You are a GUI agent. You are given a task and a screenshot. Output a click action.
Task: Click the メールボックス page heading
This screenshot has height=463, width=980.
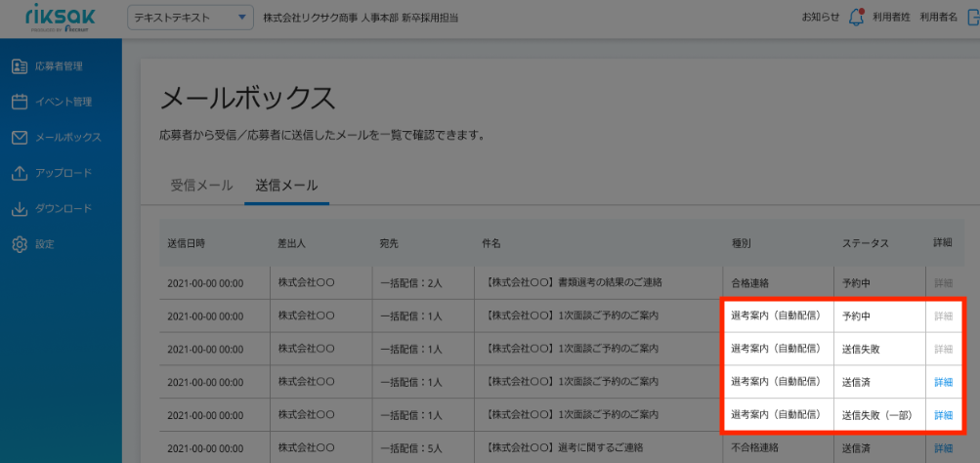coord(247,99)
